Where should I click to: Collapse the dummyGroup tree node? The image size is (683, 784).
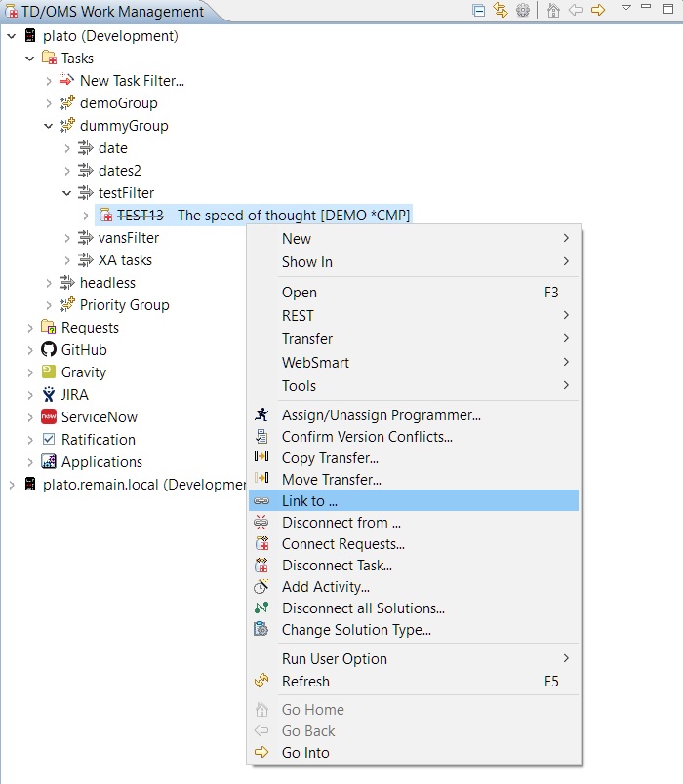coord(49,126)
